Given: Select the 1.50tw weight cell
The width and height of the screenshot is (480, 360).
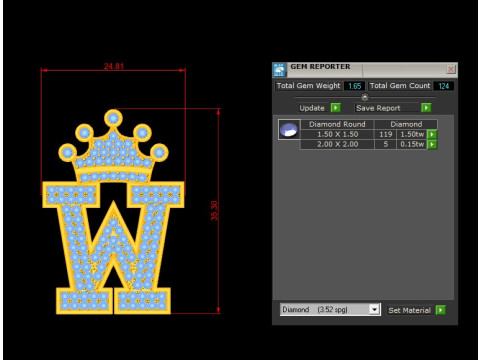Looking at the screenshot, I should (412, 134).
